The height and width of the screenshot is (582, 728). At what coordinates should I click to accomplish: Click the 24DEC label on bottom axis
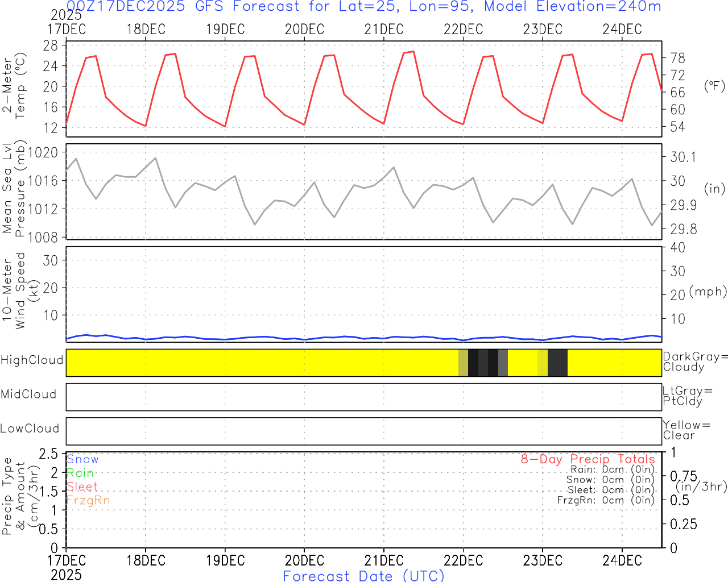click(622, 560)
